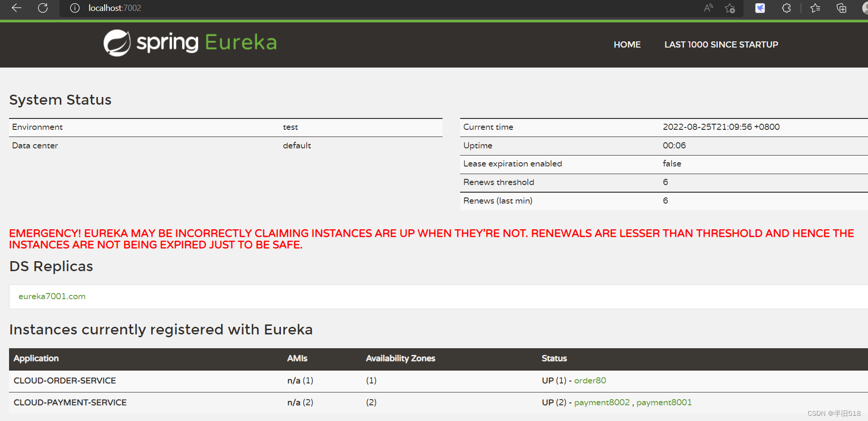Screen dimensions: 868x421
Task: Click the DS Replicas heading
Action: [x=51, y=266]
